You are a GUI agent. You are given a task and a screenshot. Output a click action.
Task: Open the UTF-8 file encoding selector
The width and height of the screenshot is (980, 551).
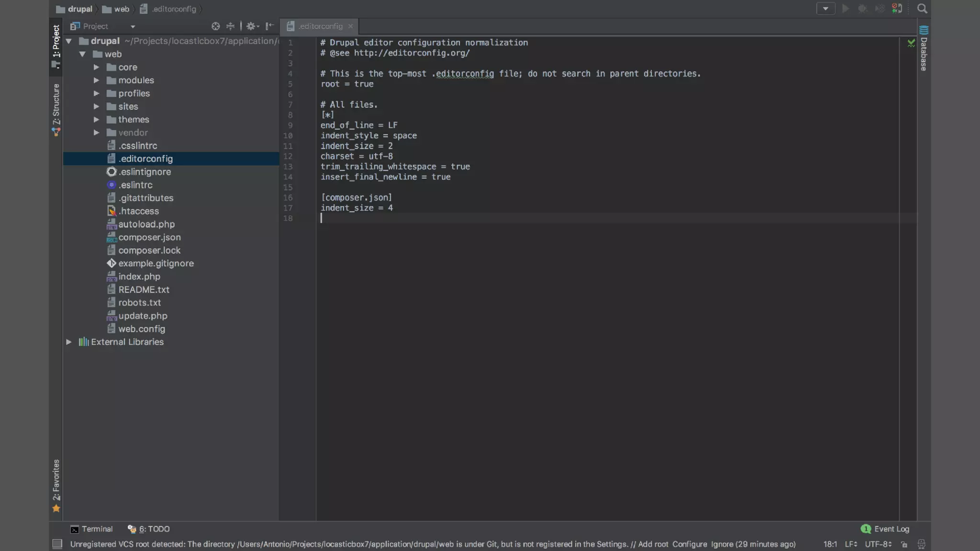(x=878, y=544)
